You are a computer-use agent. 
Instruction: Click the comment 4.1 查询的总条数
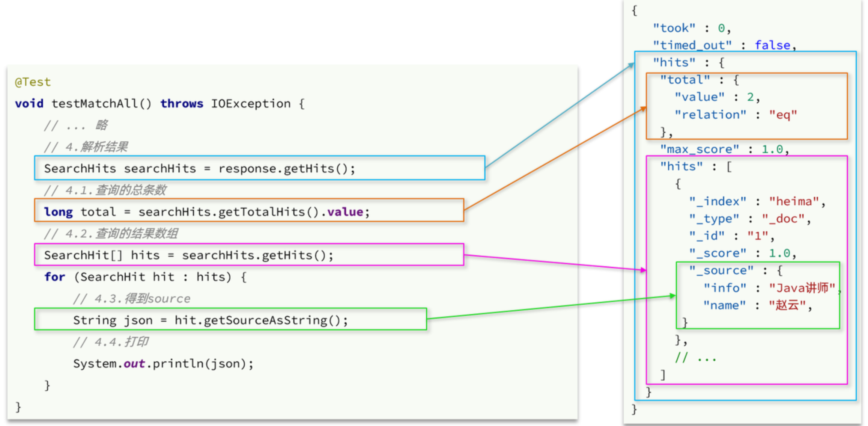[105, 190]
